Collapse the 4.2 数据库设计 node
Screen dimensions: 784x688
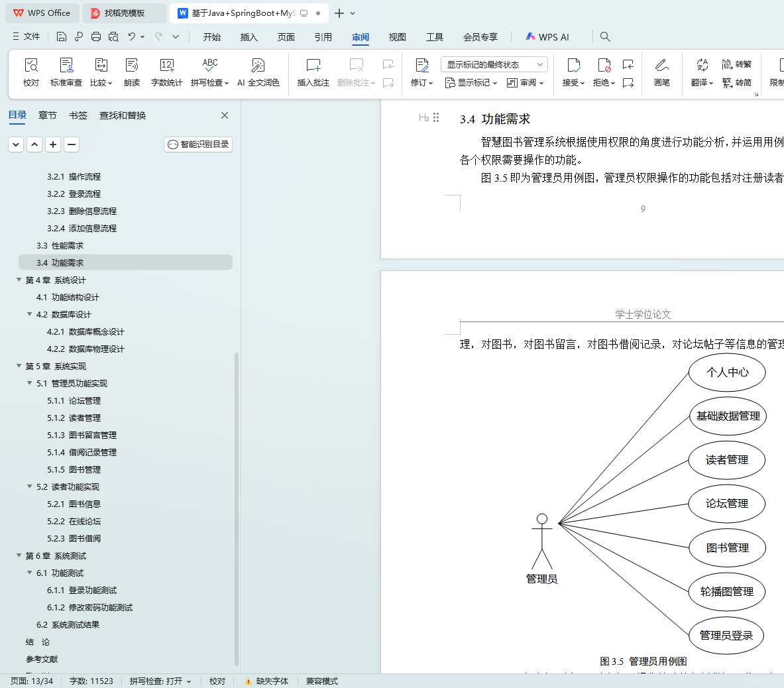30,314
